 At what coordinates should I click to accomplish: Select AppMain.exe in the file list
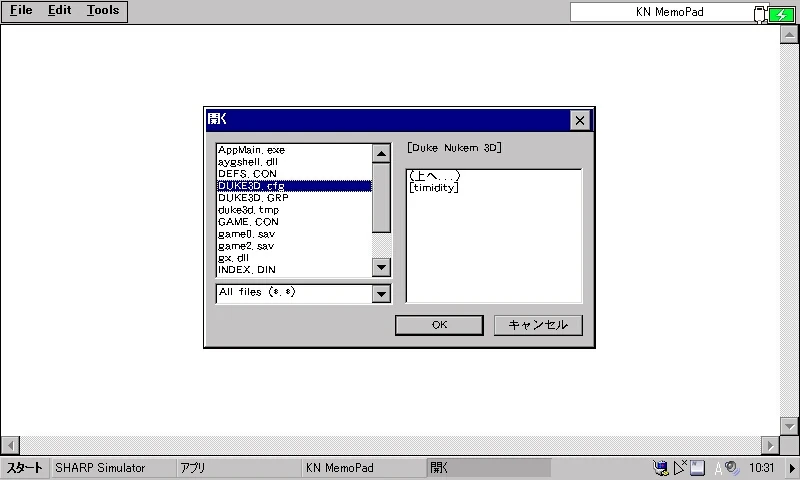pyautogui.click(x=294, y=150)
